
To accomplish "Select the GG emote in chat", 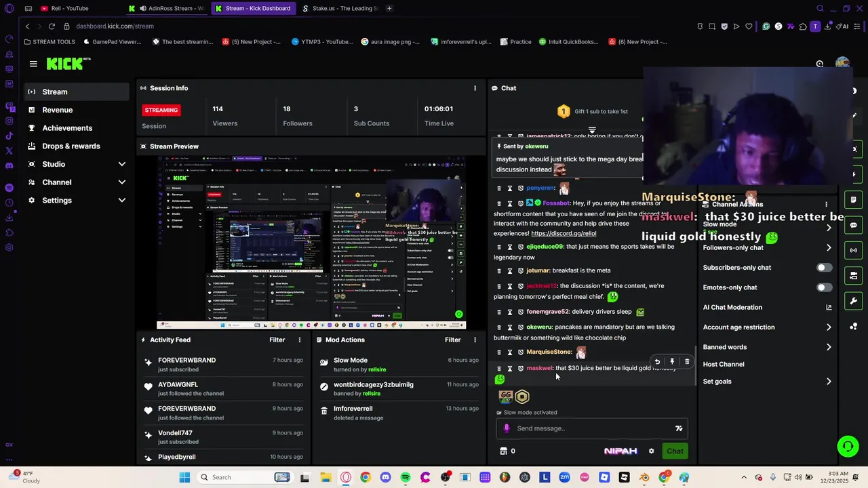I will 505,396.
